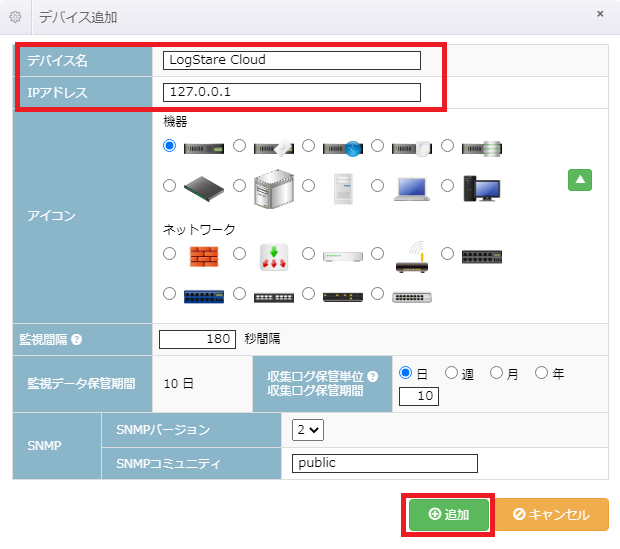
Task: Click the load balancer arrows icon
Action: [274, 257]
